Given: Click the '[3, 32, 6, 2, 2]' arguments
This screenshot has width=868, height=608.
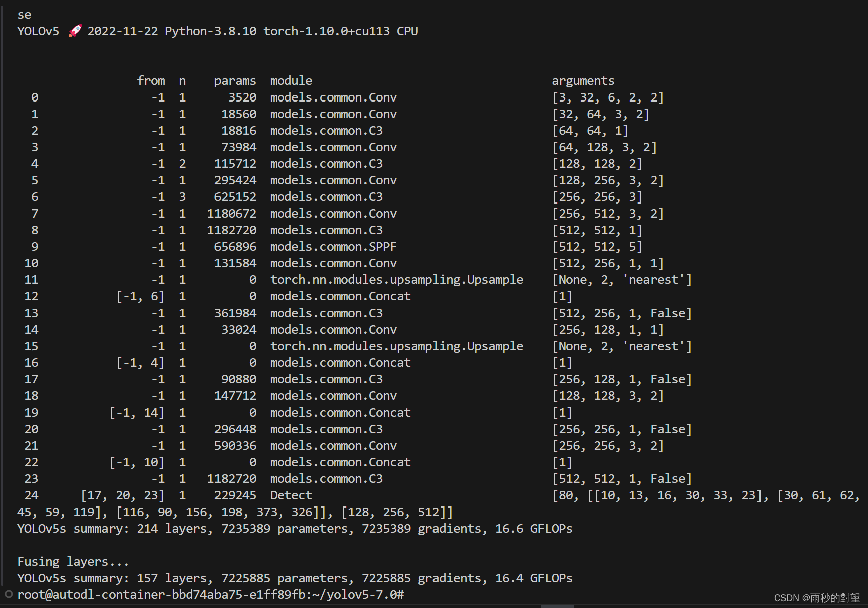Looking at the screenshot, I should (607, 97).
